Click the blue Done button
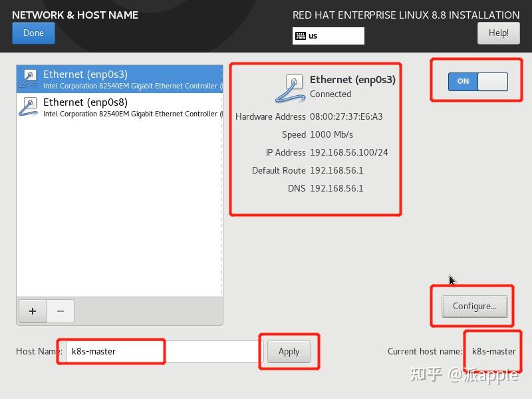532x399 pixels. click(33, 33)
